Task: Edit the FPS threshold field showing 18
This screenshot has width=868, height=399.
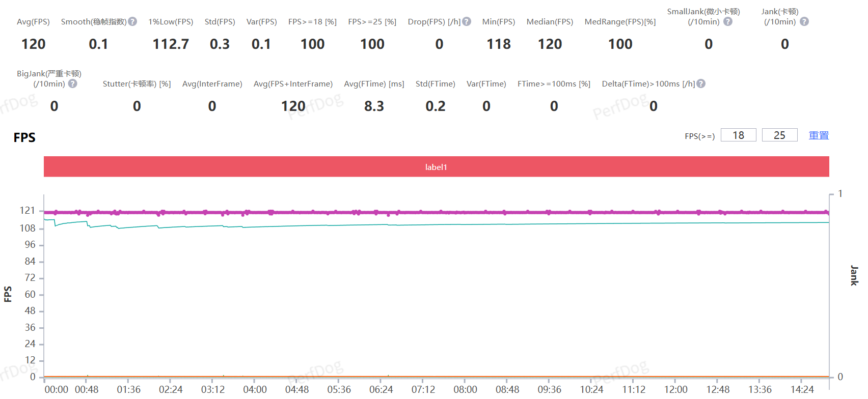Action: [739, 135]
